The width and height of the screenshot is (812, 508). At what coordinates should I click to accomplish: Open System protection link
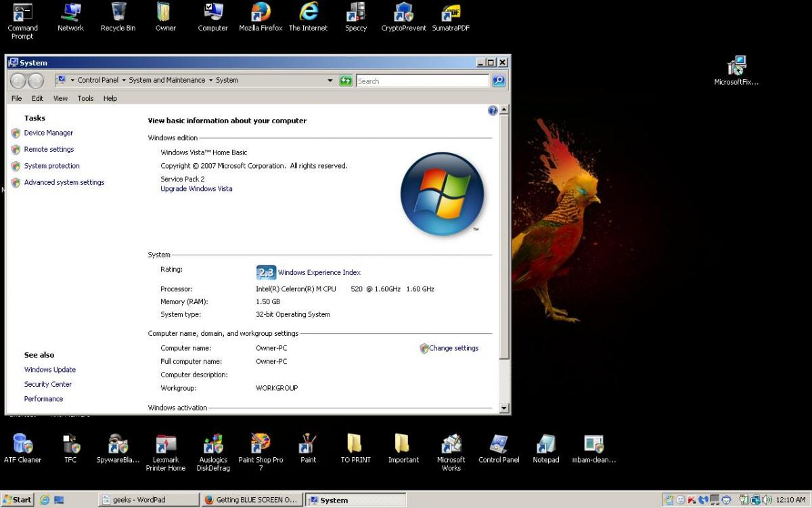[x=52, y=166]
